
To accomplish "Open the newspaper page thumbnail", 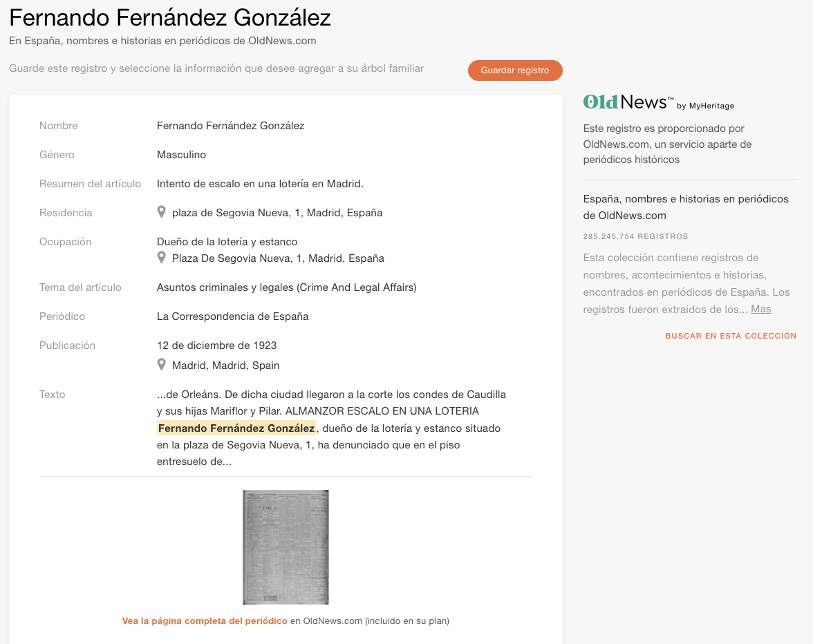I will pyautogui.click(x=286, y=547).
